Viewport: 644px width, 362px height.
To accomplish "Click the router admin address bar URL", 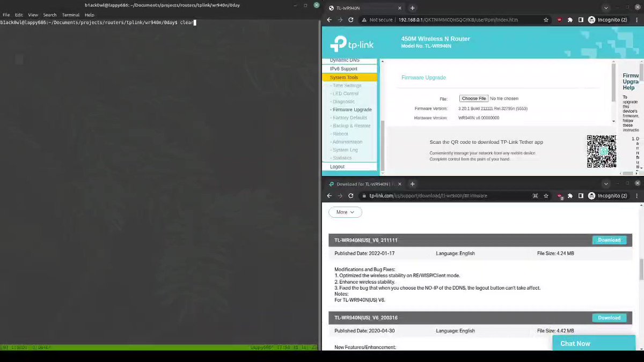I will click(458, 20).
